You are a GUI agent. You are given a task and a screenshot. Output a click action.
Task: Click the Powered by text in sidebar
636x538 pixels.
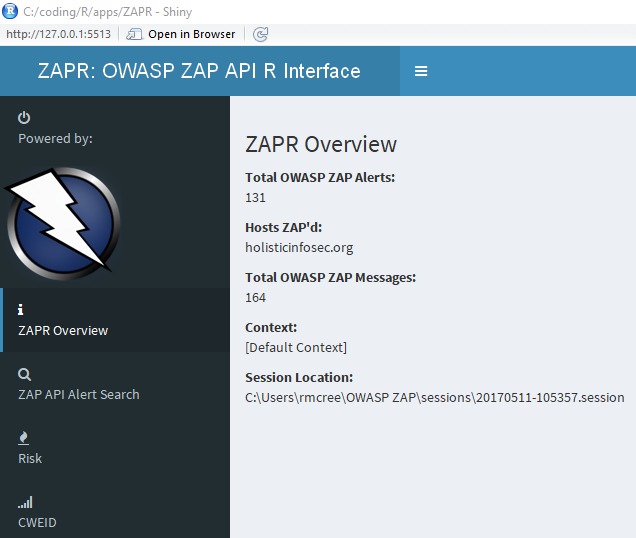coord(55,139)
